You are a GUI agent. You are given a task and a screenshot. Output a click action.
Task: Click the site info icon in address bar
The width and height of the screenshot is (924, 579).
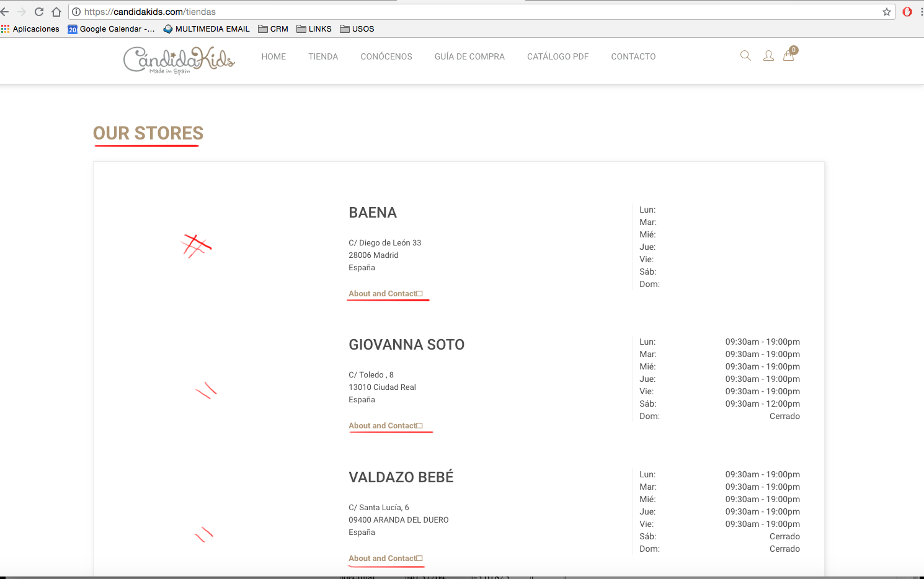pos(76,12)
